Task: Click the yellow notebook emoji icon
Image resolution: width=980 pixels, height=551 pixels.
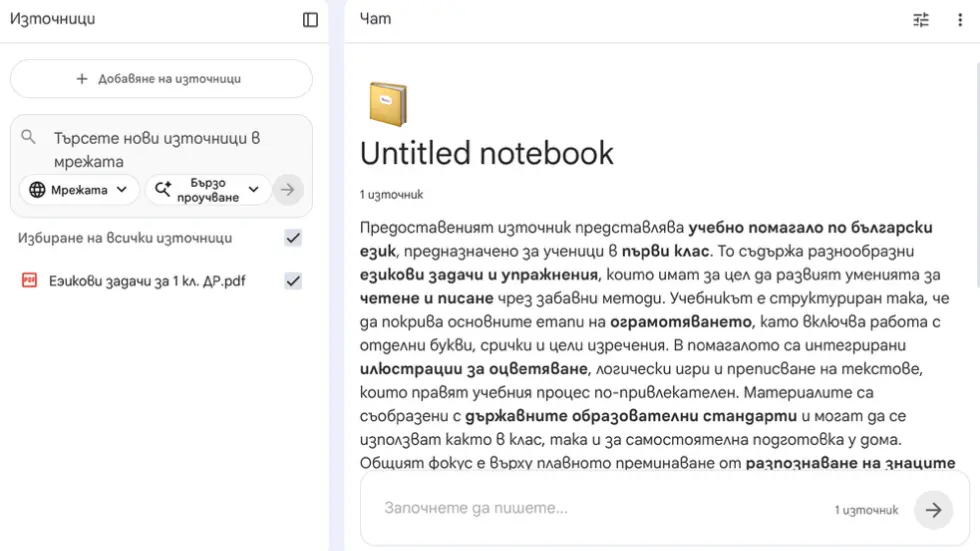Action: tap(387, 104)
